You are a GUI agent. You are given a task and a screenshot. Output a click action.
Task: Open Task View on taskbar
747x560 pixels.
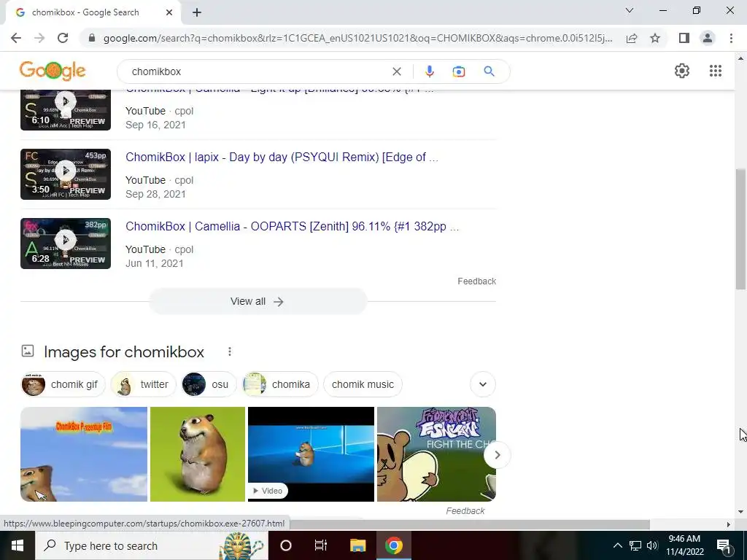click(x=321, y=545)
